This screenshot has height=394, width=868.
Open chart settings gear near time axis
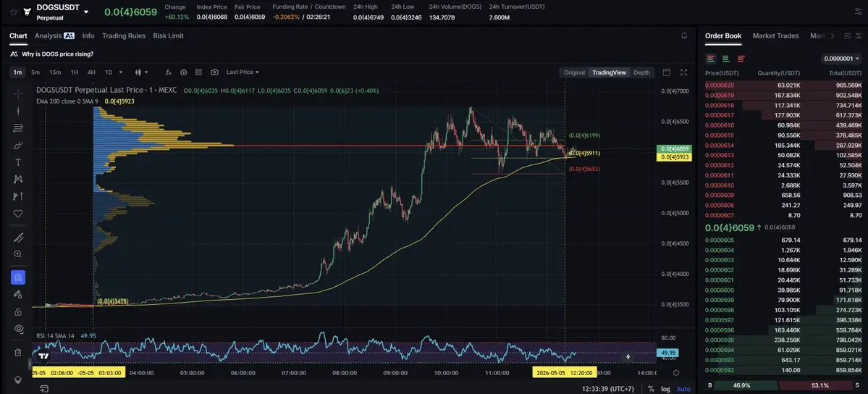click(x=676, y=373)
